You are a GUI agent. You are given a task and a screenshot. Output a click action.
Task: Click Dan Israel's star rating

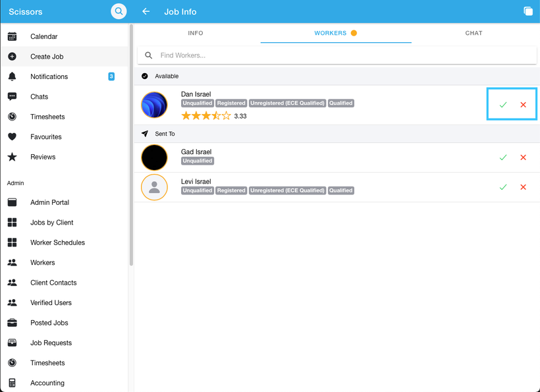click(x=206, y=116)
